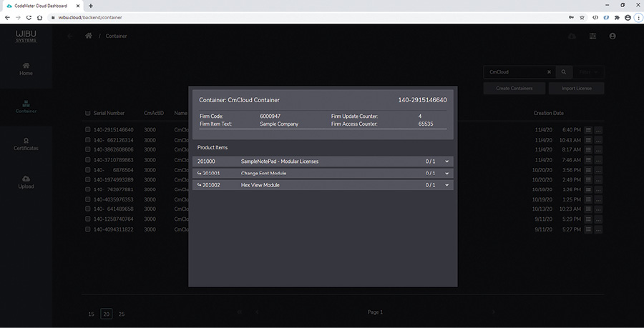Open Certificates in the sidebar
Viewport: 644px width, 328px height.
pos(26,144)
